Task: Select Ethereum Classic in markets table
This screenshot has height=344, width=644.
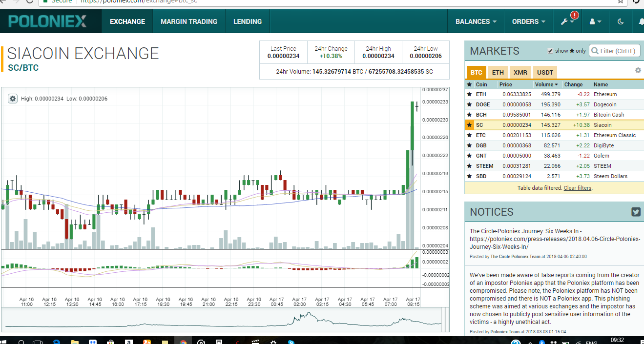Action: [x=615, y=135]
